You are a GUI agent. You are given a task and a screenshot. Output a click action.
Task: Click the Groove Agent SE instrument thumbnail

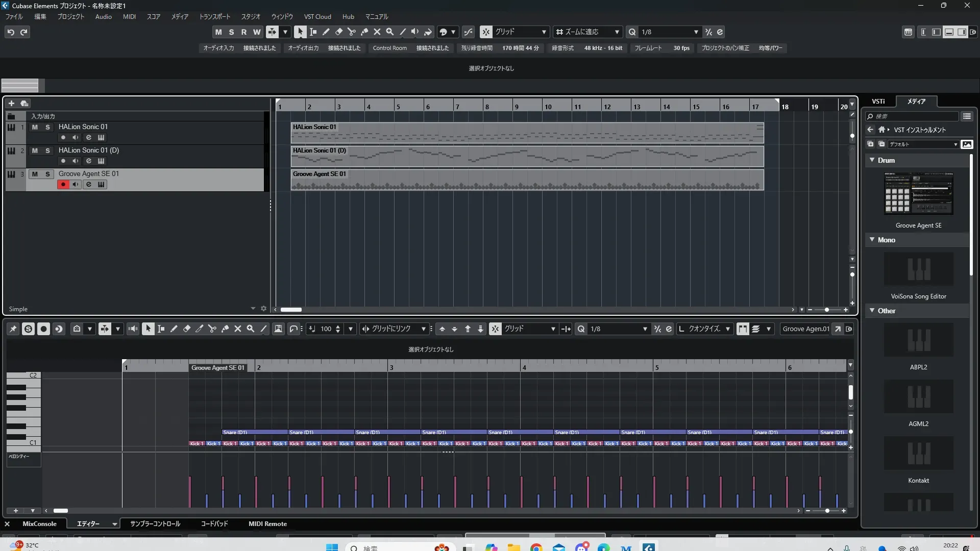pyautogui.click(x=918, y=194)
